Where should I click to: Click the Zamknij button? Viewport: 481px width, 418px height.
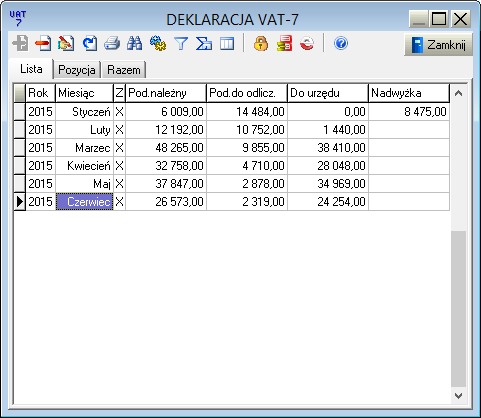point(438,45)
